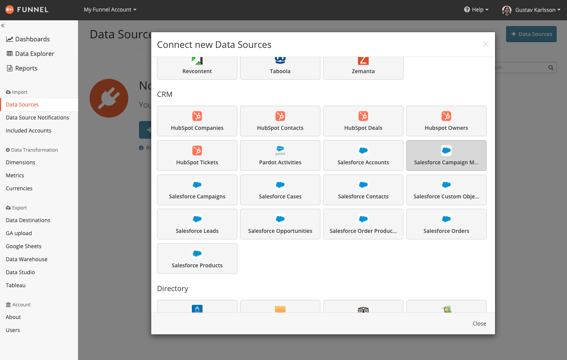Choose HubSpot Contacts connector
Screen dimensions: 567x360
(x=280, y=121)
